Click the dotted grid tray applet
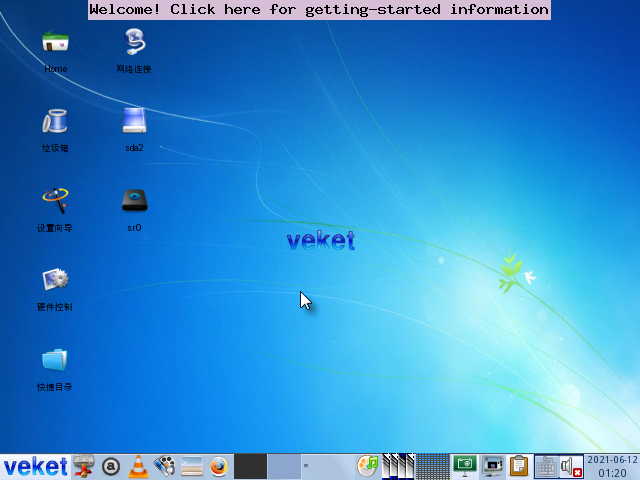640x480 pixels. (433, 467)
